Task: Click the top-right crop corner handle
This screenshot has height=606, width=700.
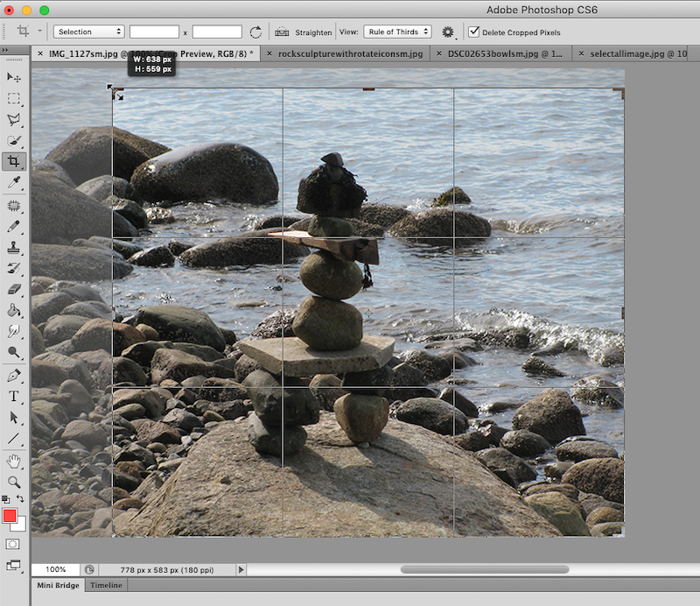Action: coord(620,92)
